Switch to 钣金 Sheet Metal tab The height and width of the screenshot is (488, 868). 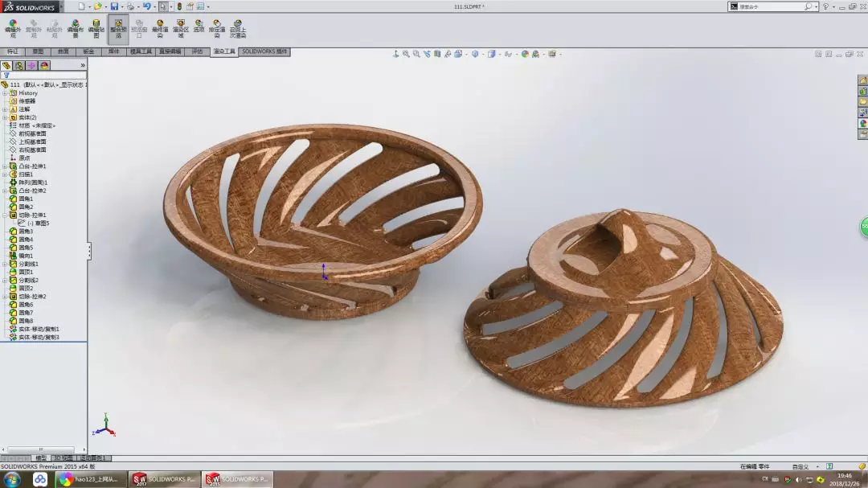[88, 51]
